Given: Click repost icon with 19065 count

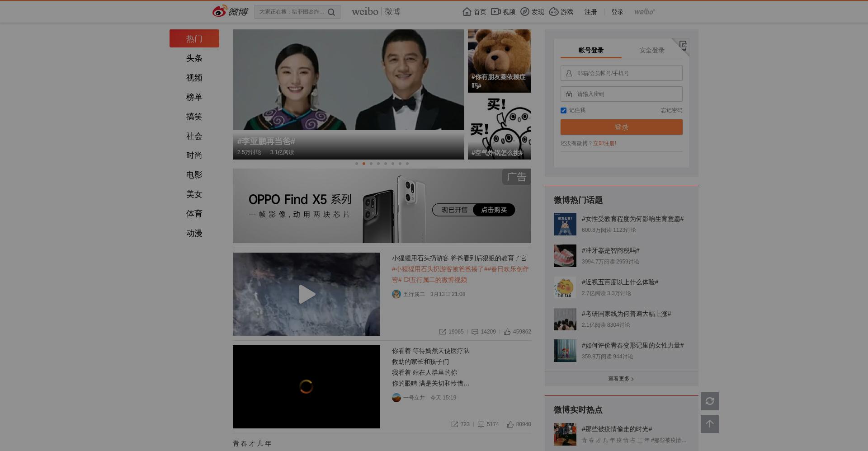Looking at the screenshot, I should pyautogui.click(x=443, y=332).
